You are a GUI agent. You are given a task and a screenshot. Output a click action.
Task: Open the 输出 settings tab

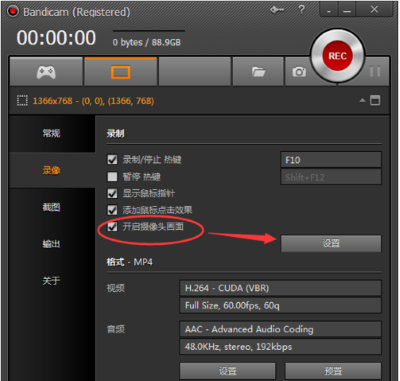pyautogui.click(x=52, y=244)
